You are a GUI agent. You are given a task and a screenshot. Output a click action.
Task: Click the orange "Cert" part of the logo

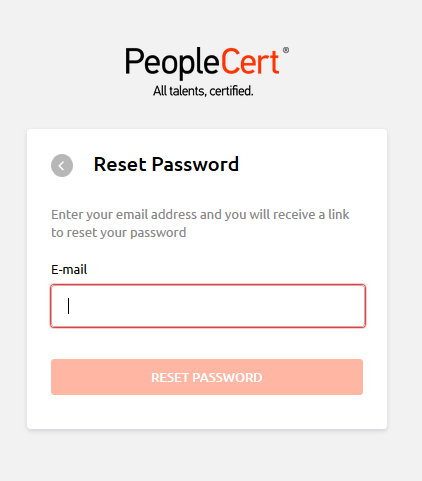click(250, 61)
